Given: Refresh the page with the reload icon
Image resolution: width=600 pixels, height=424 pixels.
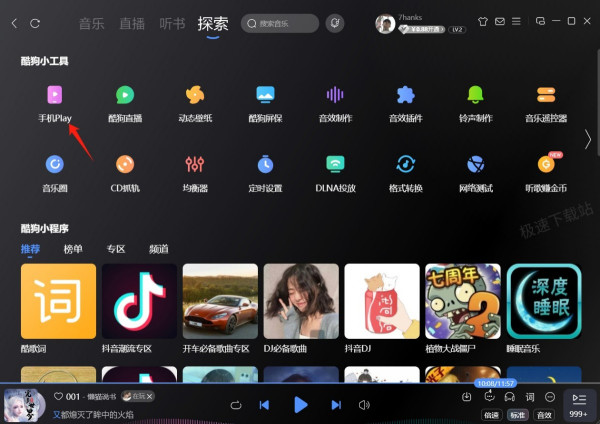Looking at the screenshot, I should [x=35, y=23].
